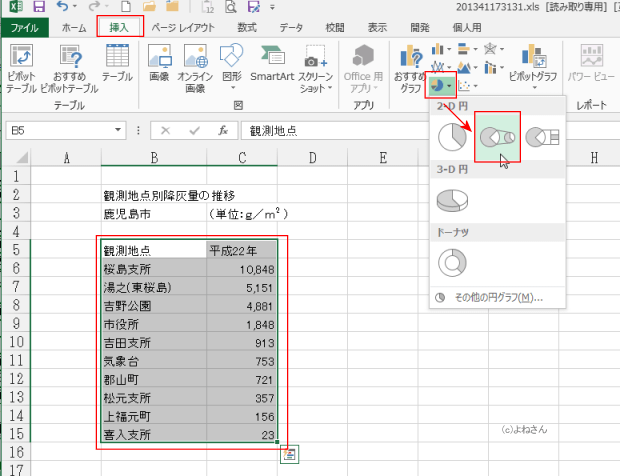Open the Name Box dropdown arrow
Image resolution: width=620 pixels, height=476 pixels.
point(118,130)
